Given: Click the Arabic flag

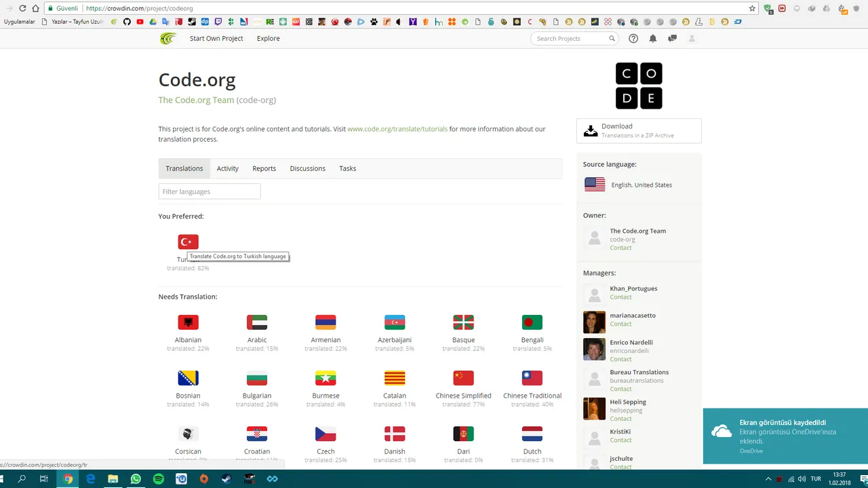Looking at the screenshot, I should point(257,322).
